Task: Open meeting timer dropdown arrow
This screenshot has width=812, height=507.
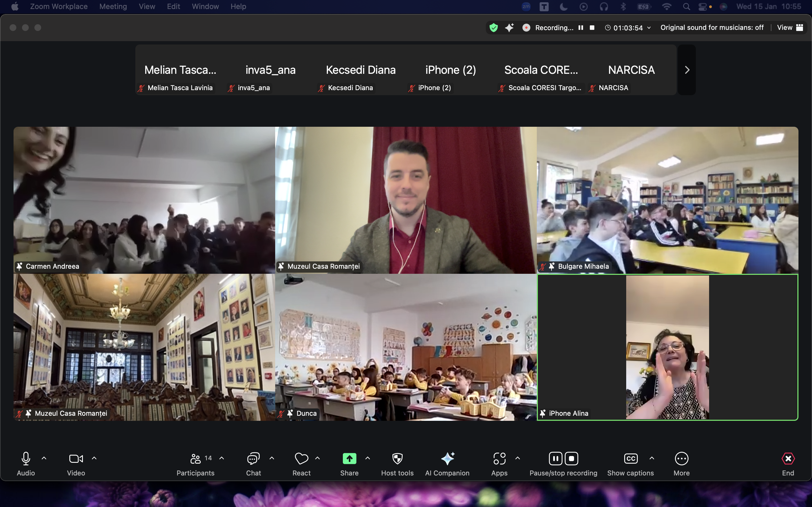Action: coord(649,28)
